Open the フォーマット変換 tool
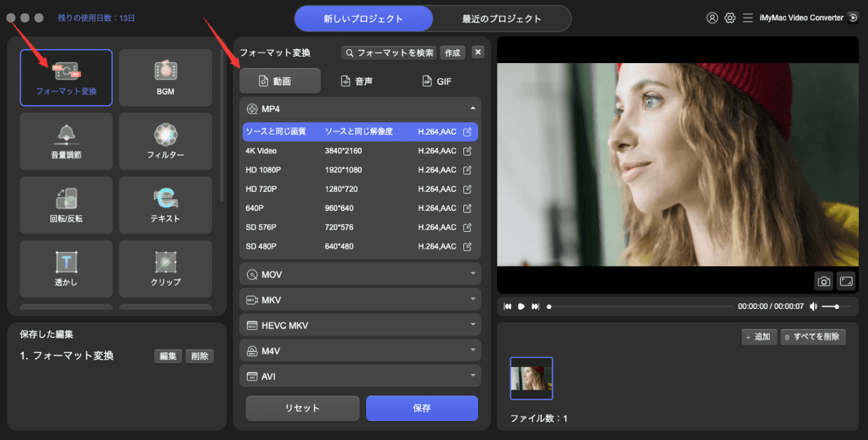Screen dimensions: 868x440 [x=66, y=77]
